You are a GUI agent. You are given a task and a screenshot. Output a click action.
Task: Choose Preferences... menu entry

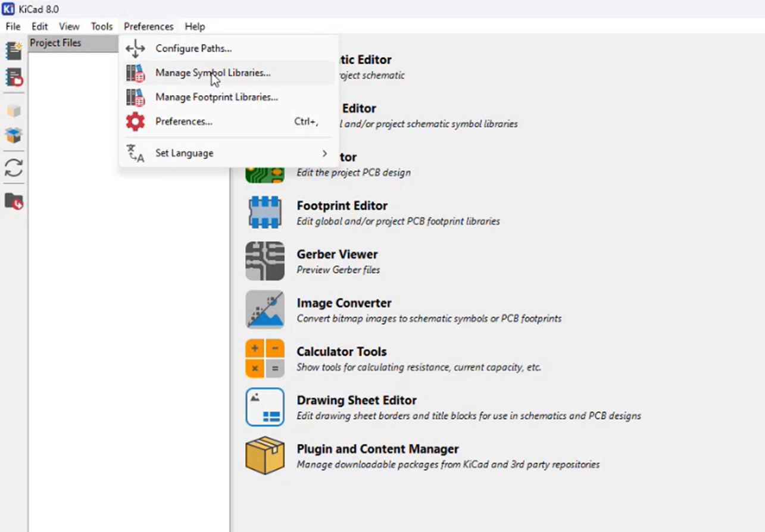tap(229, 121)
